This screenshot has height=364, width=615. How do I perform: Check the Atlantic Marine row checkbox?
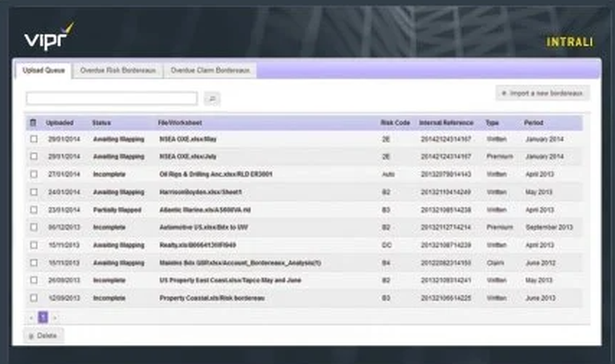pyautogui.click(x=34, y=210)
